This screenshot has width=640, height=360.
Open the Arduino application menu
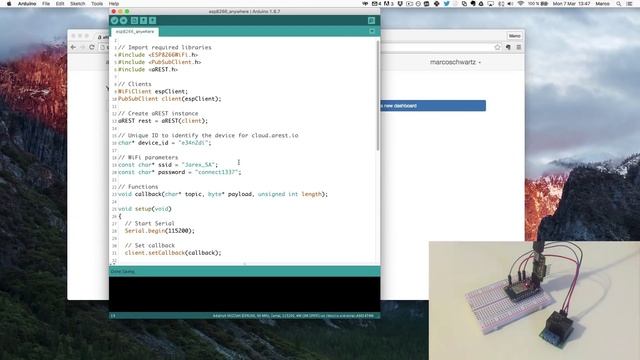point(27,4)
